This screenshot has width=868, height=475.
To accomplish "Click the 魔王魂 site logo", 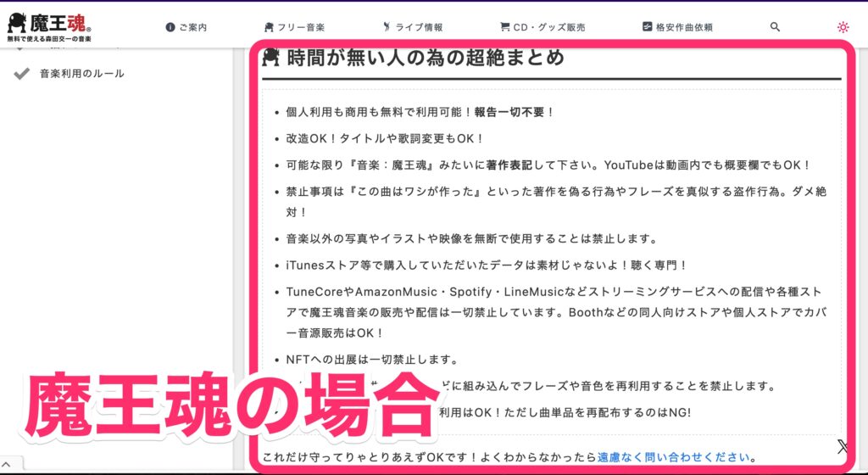I will pos(49,26).
